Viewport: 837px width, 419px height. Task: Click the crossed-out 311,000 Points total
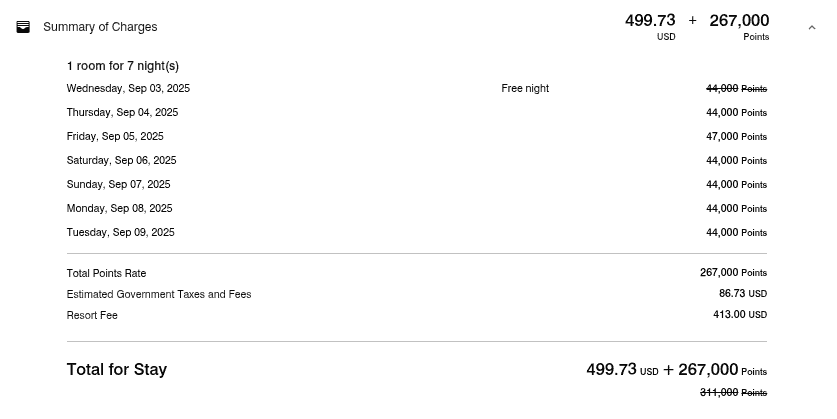[x=733, y=393]
